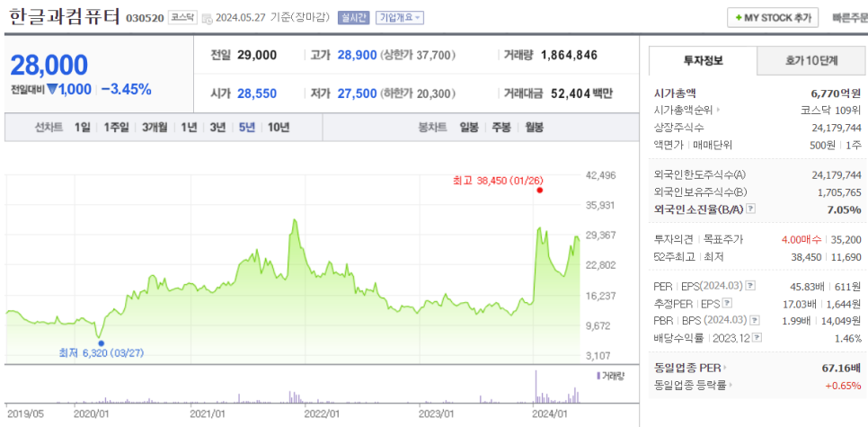Click the 2022/01 axis label on the chart

[322, 414]
